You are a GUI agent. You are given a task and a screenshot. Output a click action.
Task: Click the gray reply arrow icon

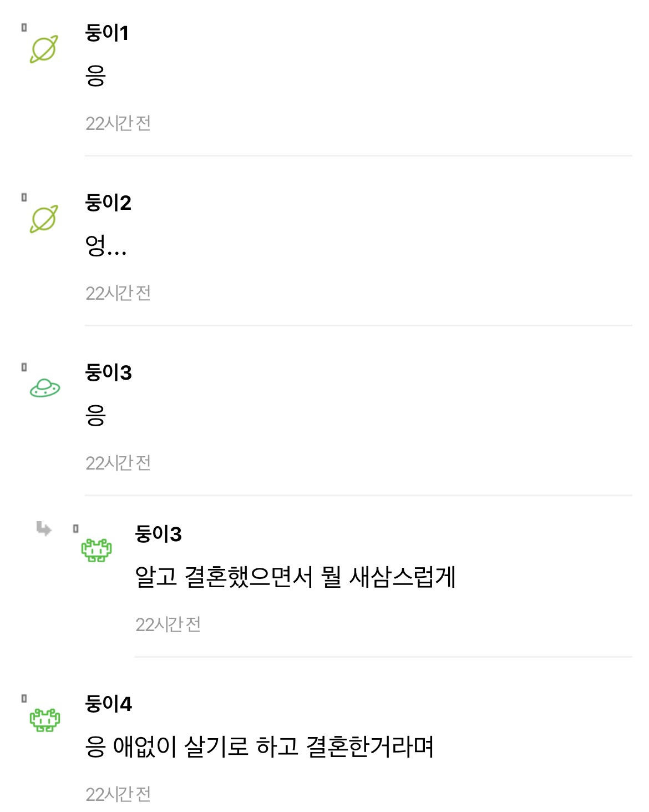(x=44, y=528)
